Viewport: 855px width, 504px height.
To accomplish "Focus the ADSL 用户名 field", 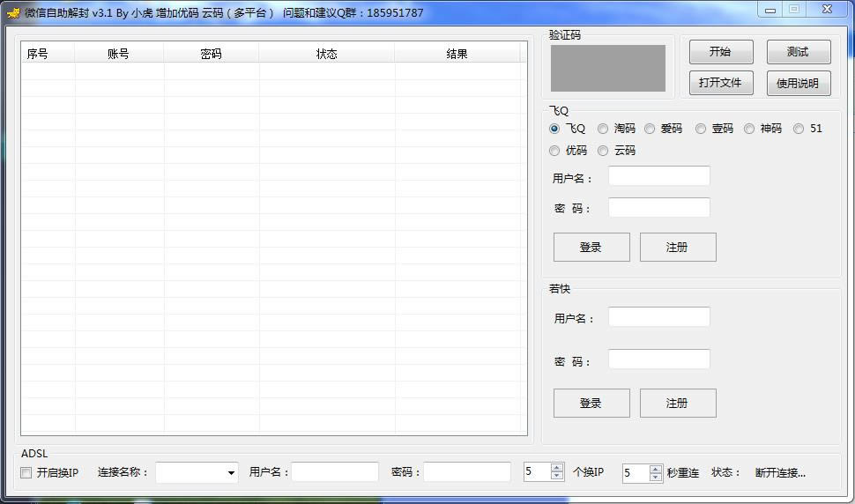I will pos(335,472).
